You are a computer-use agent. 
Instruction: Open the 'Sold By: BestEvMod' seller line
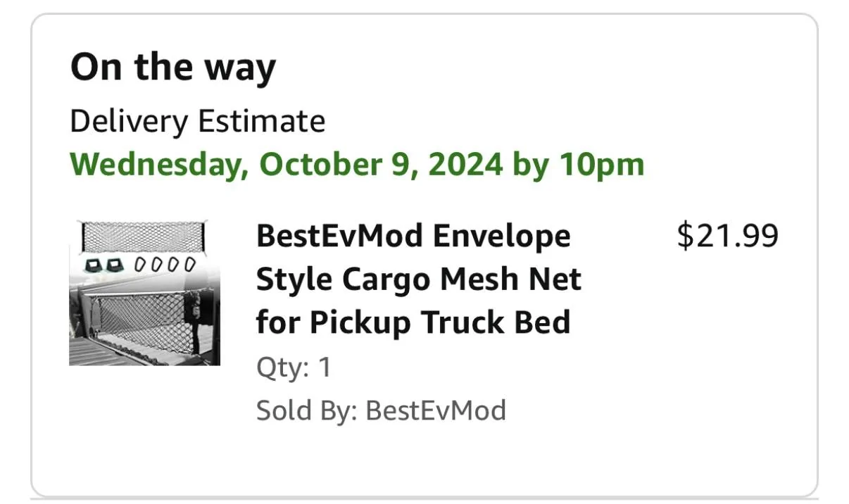coord(381,410)
